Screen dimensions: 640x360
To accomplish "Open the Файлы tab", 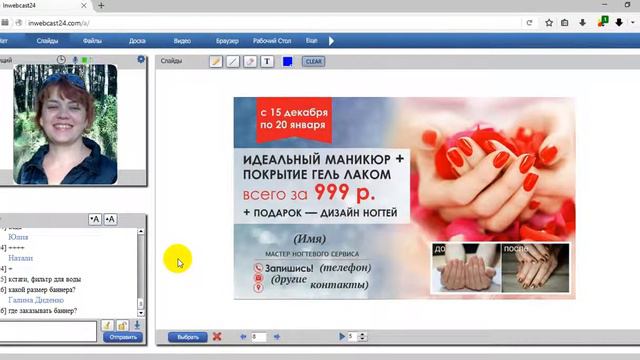I will [x=92, y=41].
